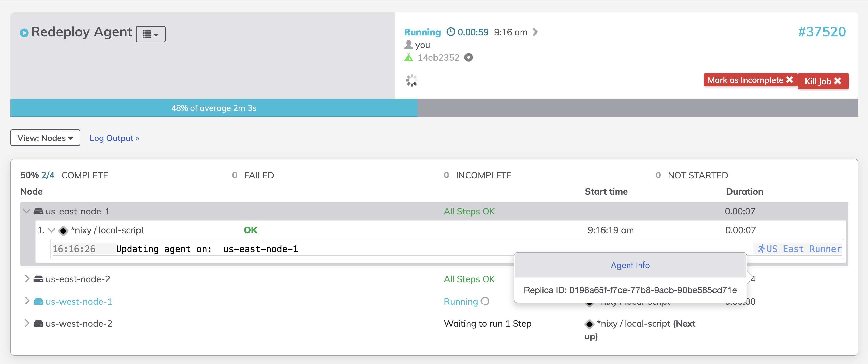868x364 pixels.
Task: Click the clock icon next to elapsed time
Action: coord(451,32)
